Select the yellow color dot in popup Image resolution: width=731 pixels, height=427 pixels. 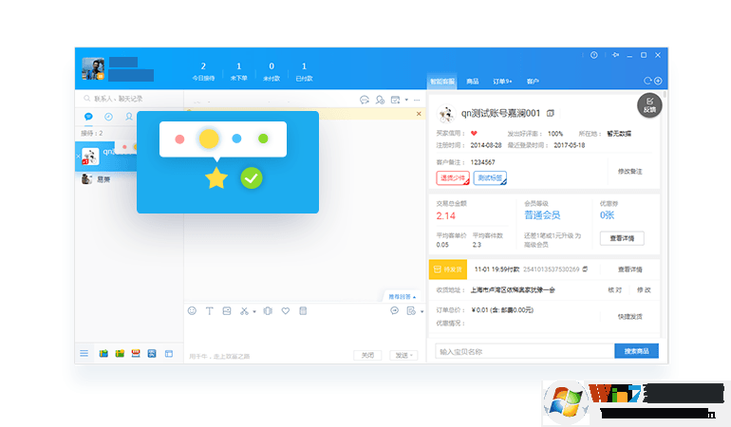[209, 139]
